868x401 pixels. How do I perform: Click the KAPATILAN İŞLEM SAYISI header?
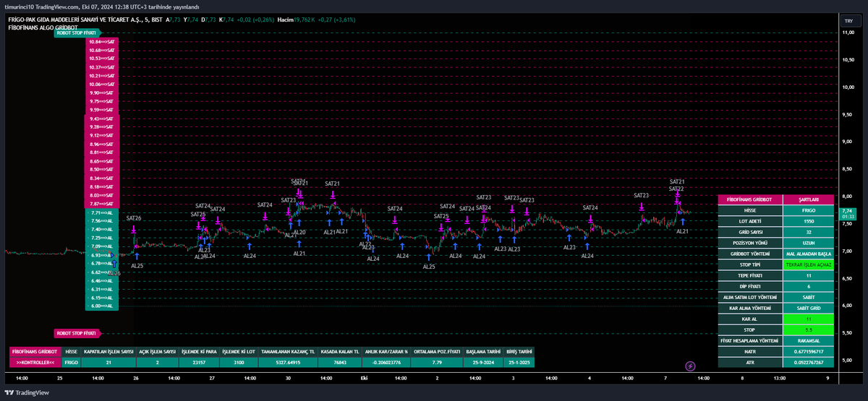click(x=109, y=352)
